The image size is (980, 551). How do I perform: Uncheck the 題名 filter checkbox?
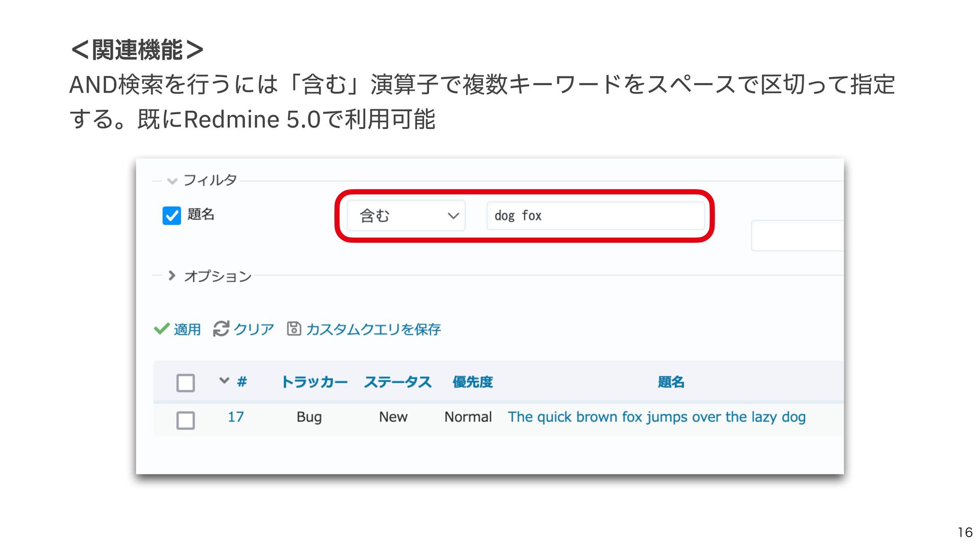click(171, 215)
